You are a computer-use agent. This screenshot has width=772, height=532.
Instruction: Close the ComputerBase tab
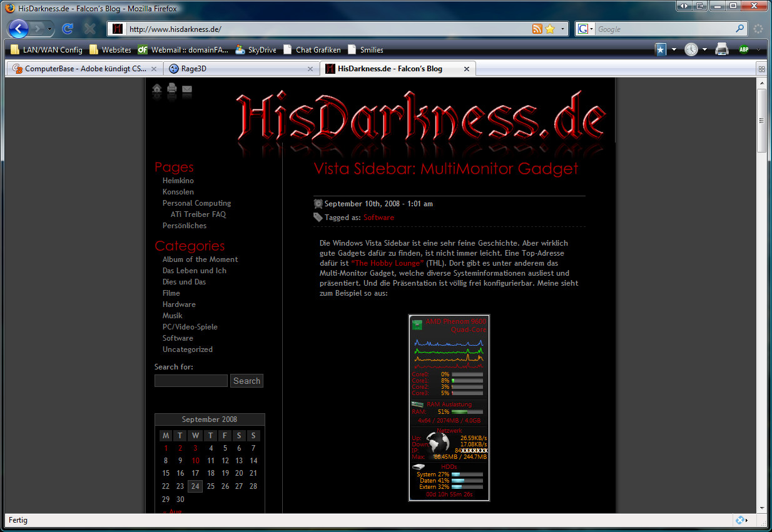click(x=153, y=69)
